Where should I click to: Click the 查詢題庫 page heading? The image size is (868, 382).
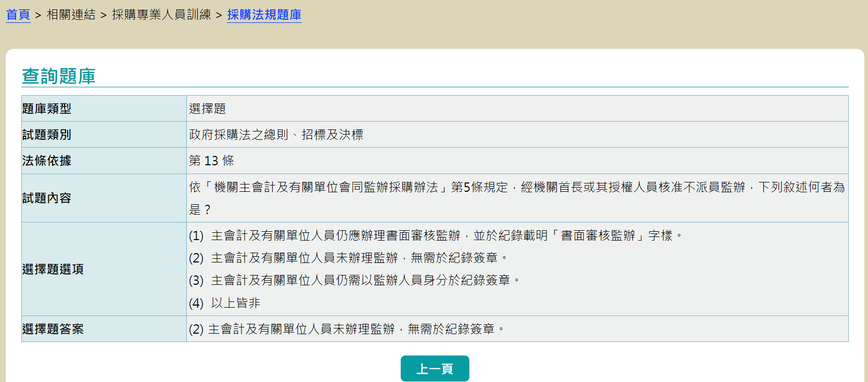pyautogui.click(x=58, y=76)
